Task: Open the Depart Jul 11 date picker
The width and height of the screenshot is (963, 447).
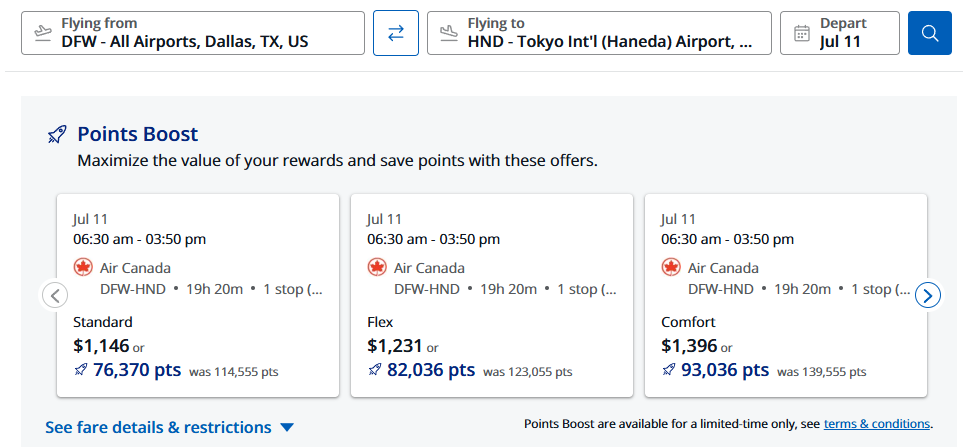Action: (840, 33)
